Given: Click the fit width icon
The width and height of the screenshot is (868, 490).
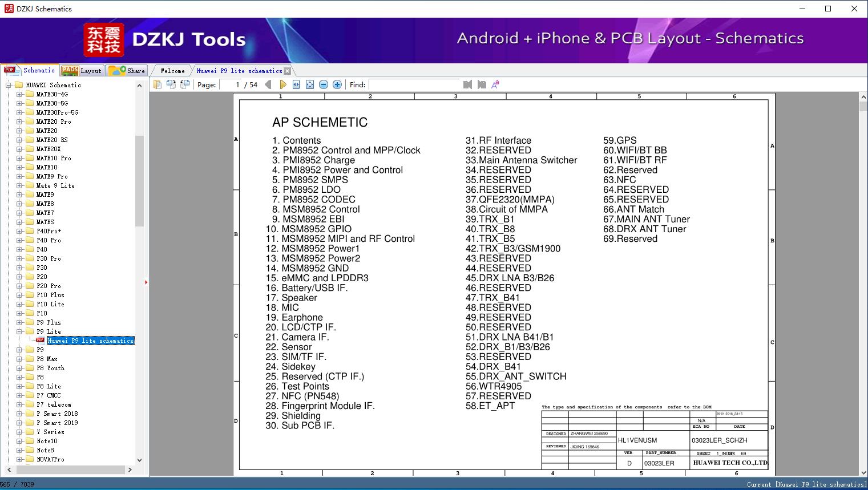Looking at the screenshot, I should click(296, 84).
